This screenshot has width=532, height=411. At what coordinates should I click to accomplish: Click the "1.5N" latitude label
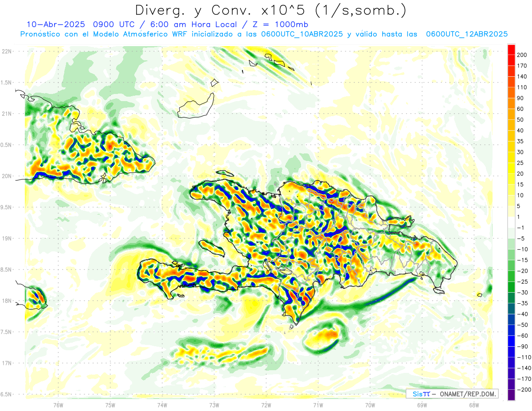(x=6, y=82)
